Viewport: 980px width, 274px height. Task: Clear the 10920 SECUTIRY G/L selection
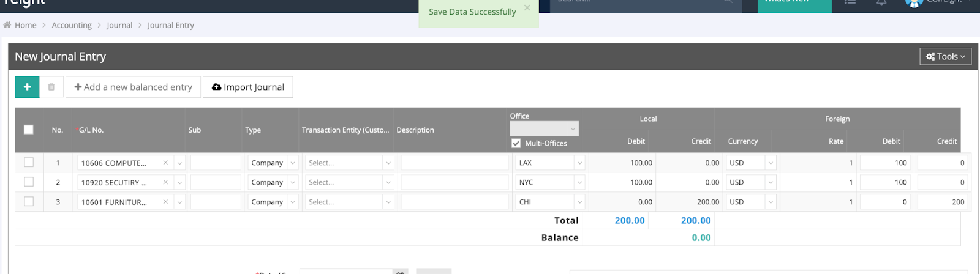[x=165, y=182]
